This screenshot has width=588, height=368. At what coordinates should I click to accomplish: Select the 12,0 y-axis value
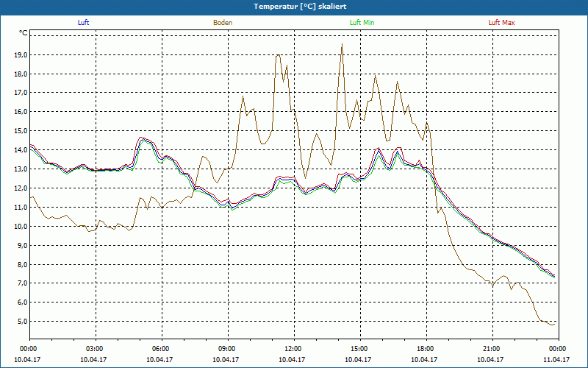(x=21, y=188)
